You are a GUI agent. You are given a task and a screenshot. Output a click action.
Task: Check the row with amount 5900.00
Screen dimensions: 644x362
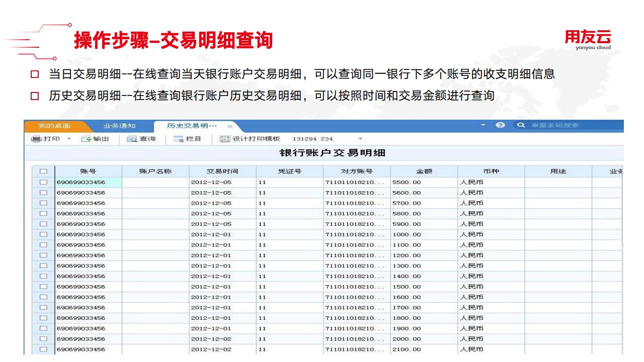43,224
